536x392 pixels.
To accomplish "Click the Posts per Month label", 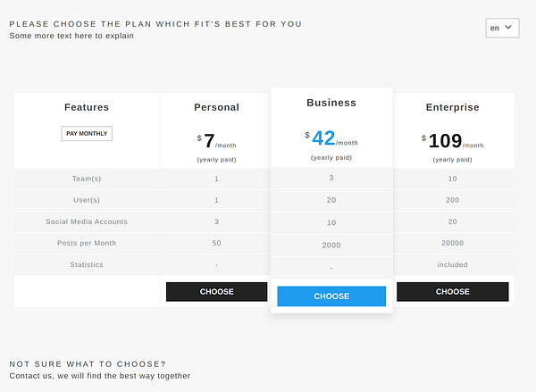I will pos(87,243).
